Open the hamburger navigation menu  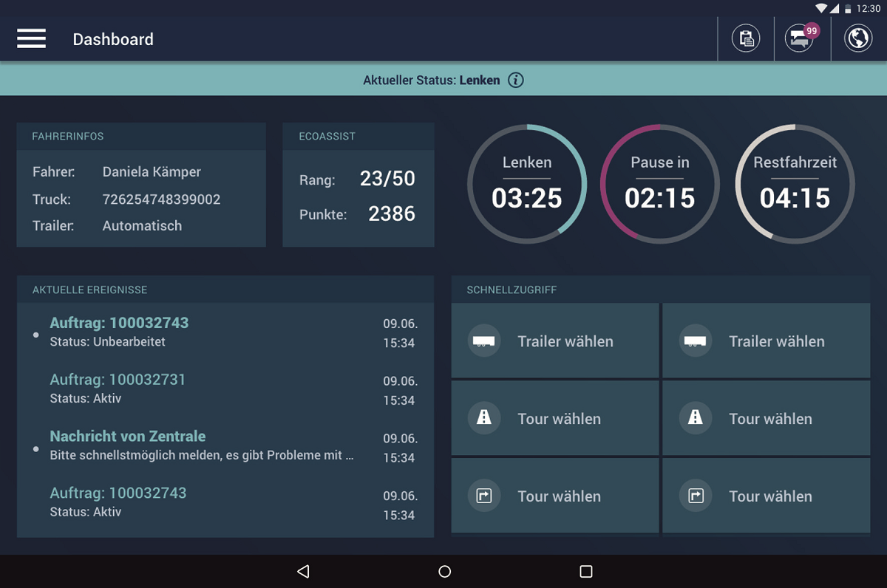click(x=32, y=39)
